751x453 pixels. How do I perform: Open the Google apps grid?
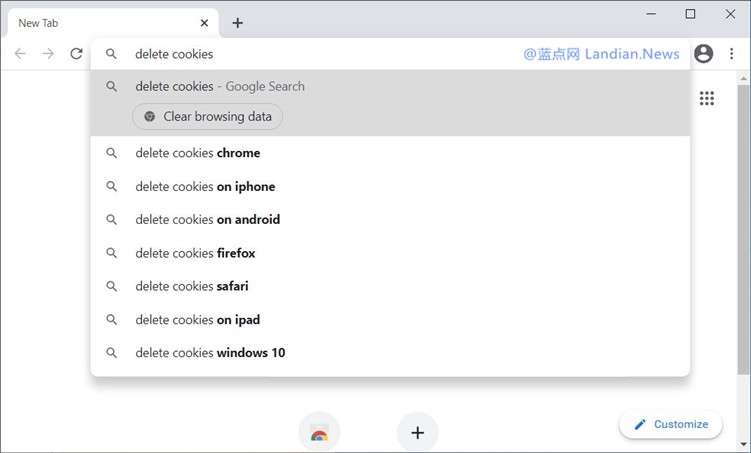tap(707, 98)
